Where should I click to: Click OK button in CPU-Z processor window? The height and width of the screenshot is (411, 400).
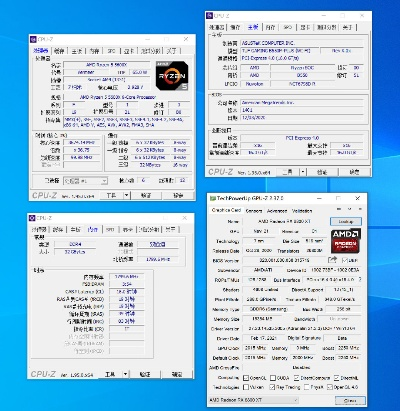(x=178, y=195)
